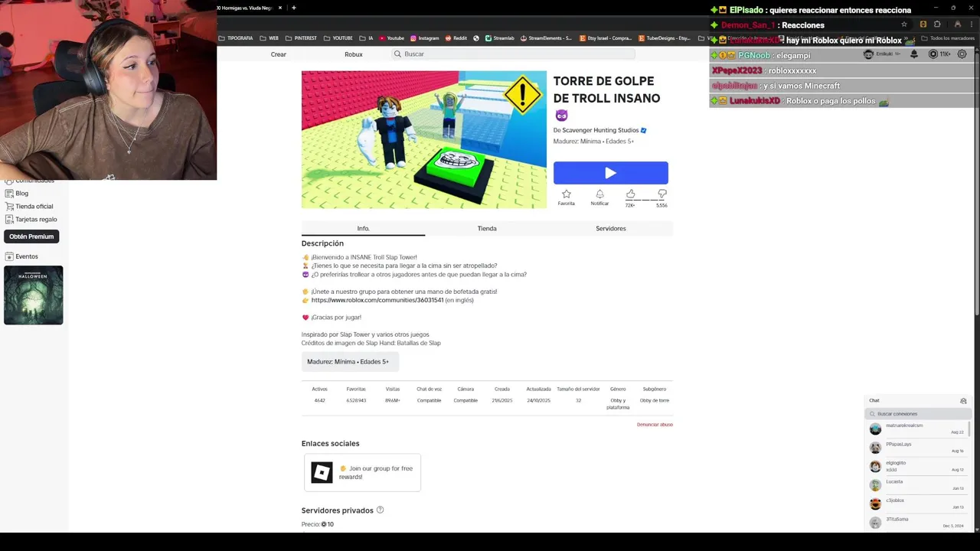Click the create group chat icon
Image resolution: width=980 pixels, height=551 pixels.
tap(963, 401)
